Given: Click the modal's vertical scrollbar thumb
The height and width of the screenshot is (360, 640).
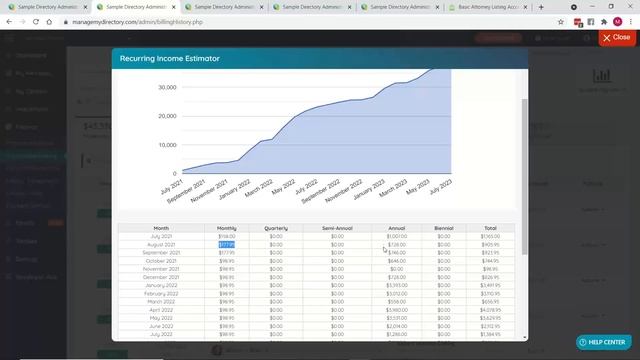Looking at the screenshot, I should click(x=524, y=176).
